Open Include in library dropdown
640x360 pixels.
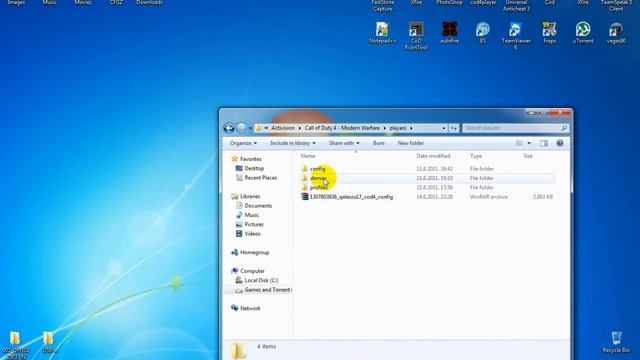(x=293, y=143)
